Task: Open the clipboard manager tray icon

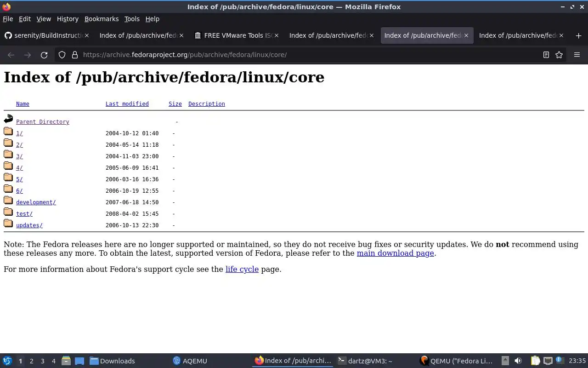Action: pyautogui.click(x=536, y=361)
